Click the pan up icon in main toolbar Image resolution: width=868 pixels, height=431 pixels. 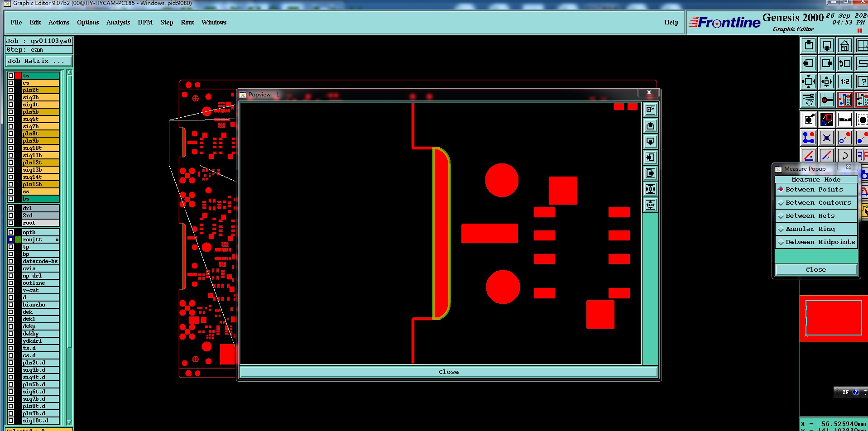(809, 45)
